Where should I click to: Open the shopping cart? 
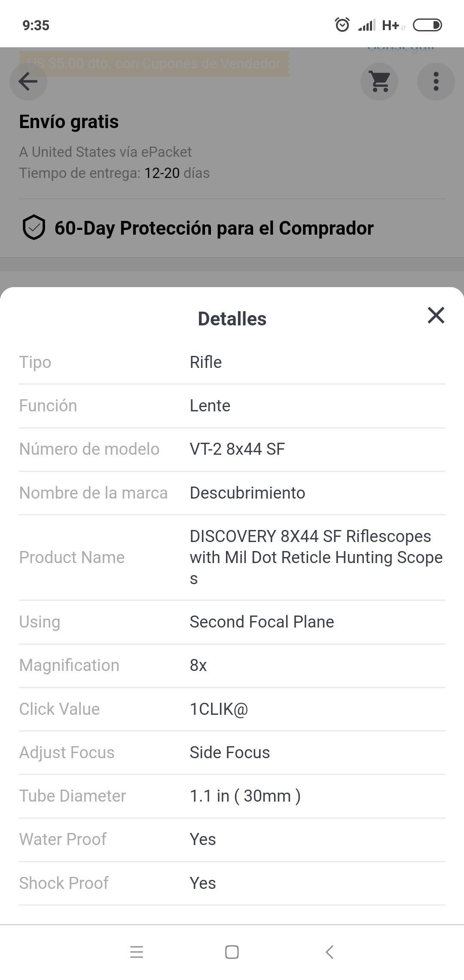click(x=379, y=82)
